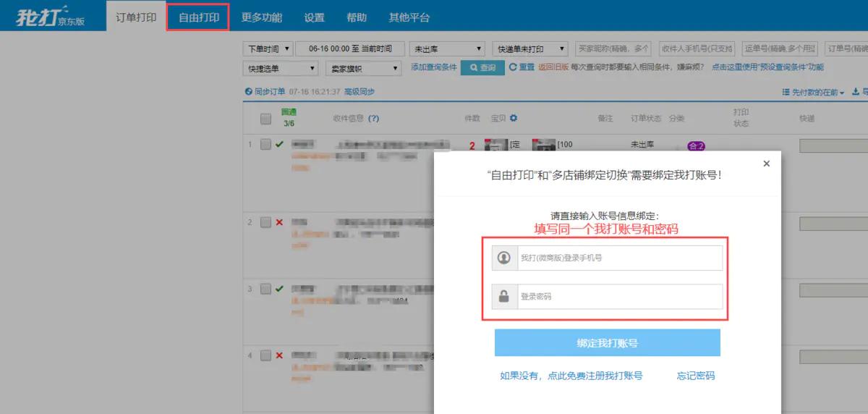Click the 绑定我打账号 button
The width and height of the screenshot is (868, 414).
tap(608, 343)
